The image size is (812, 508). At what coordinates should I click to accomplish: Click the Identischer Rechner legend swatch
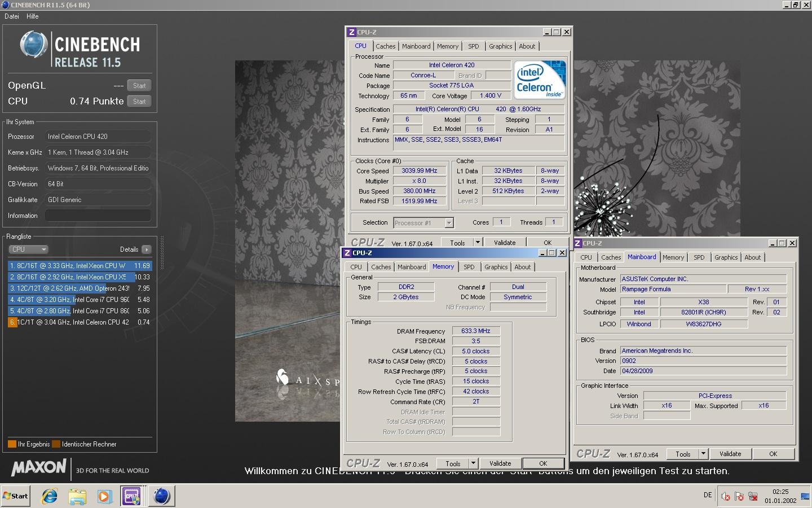[56, 444]
